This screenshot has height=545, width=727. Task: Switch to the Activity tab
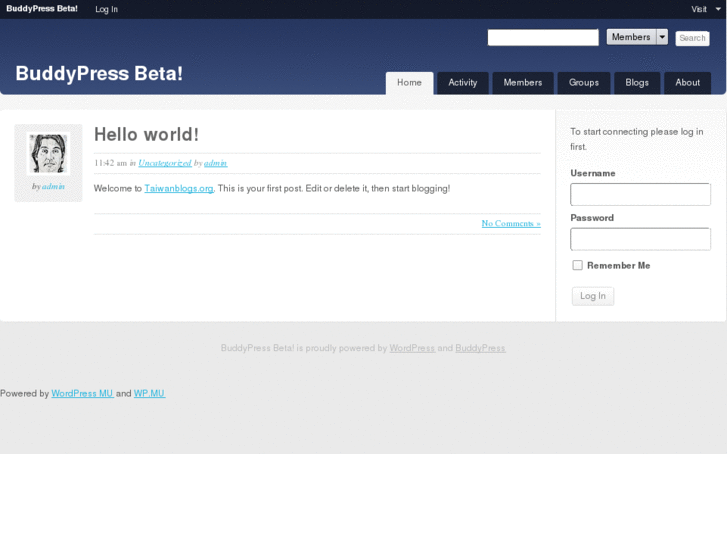click(x=463, y=83)
